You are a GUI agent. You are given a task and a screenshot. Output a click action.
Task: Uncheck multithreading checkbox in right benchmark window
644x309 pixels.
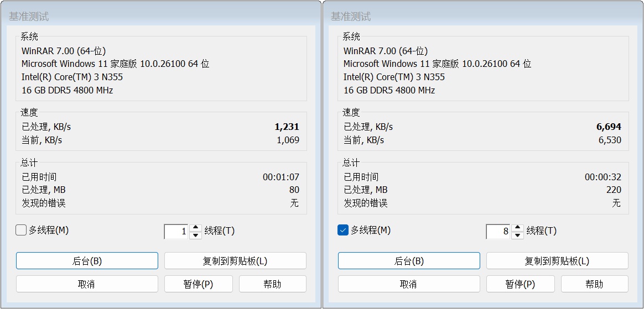[x=343, y=231]
